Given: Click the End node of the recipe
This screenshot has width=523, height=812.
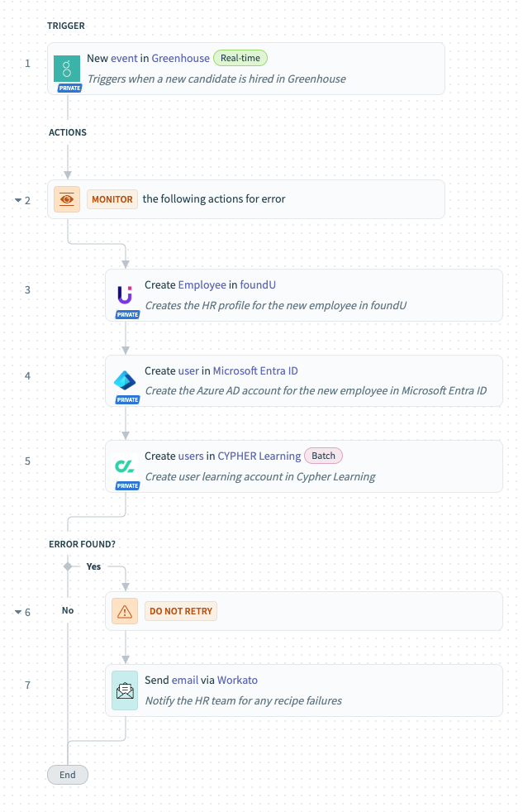Looking at the screenshot, I should (68, 775).
